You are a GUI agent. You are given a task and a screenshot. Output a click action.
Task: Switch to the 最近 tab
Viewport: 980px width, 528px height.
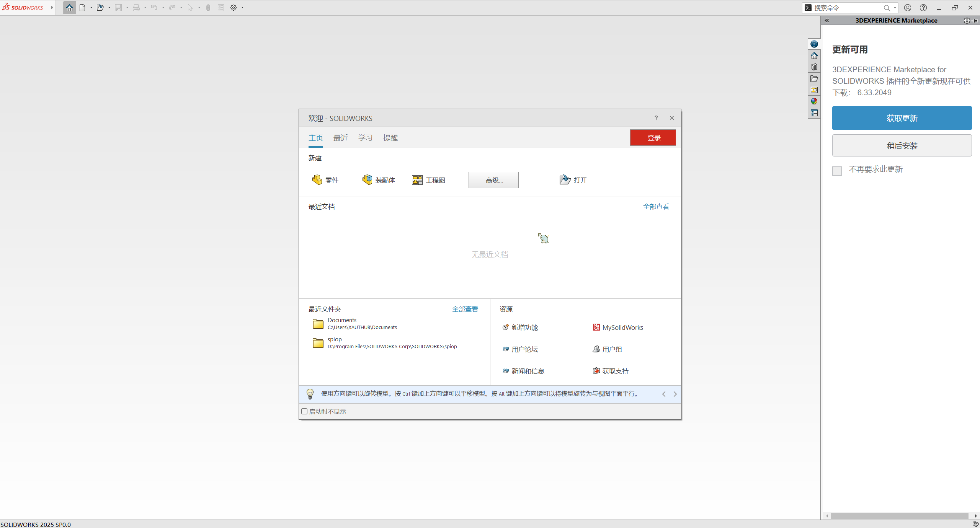[x=341, y=138]
